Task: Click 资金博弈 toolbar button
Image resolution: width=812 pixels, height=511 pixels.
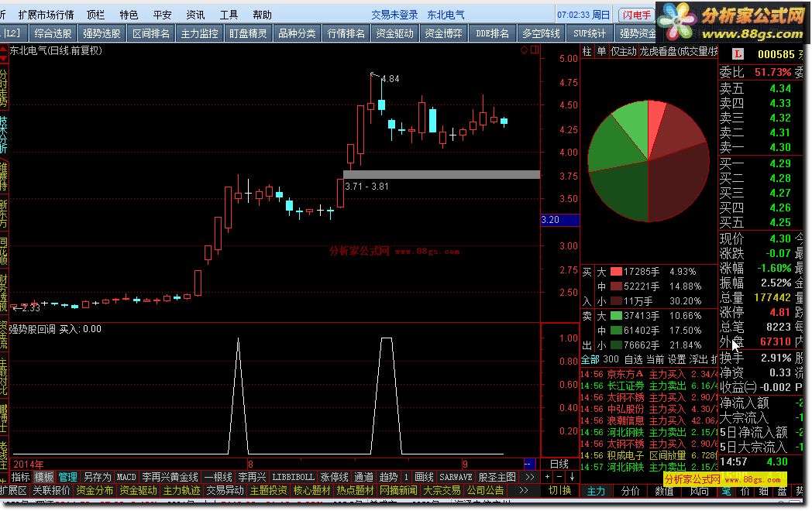Action: coord(443,33)
